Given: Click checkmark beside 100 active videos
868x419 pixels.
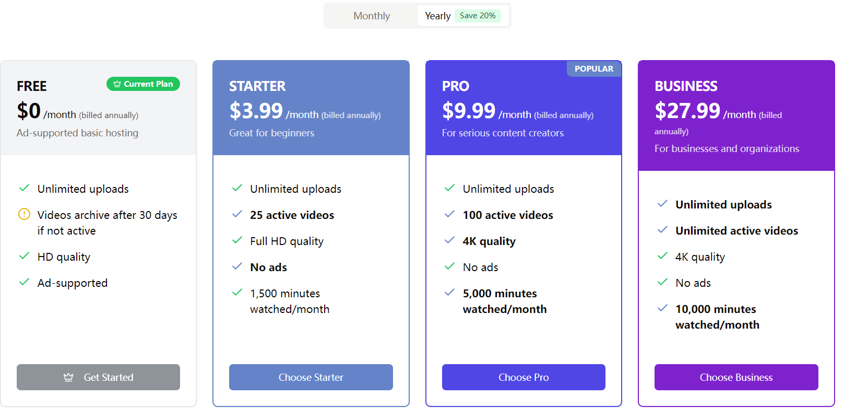Looking at the screenshot, I should click(x=449, y=214).
